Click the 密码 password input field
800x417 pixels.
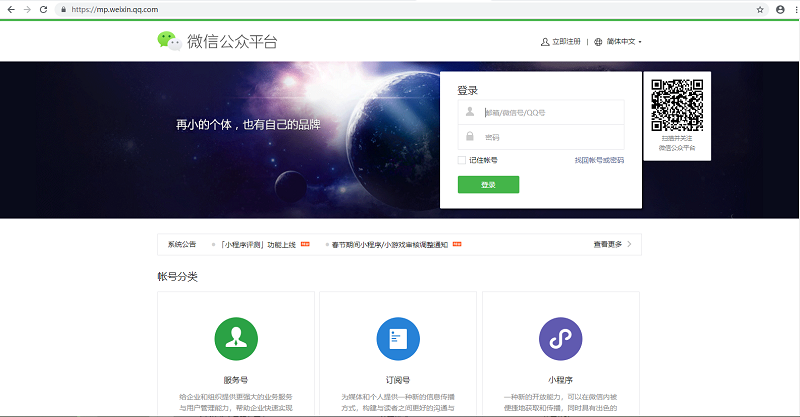point(550,137)
